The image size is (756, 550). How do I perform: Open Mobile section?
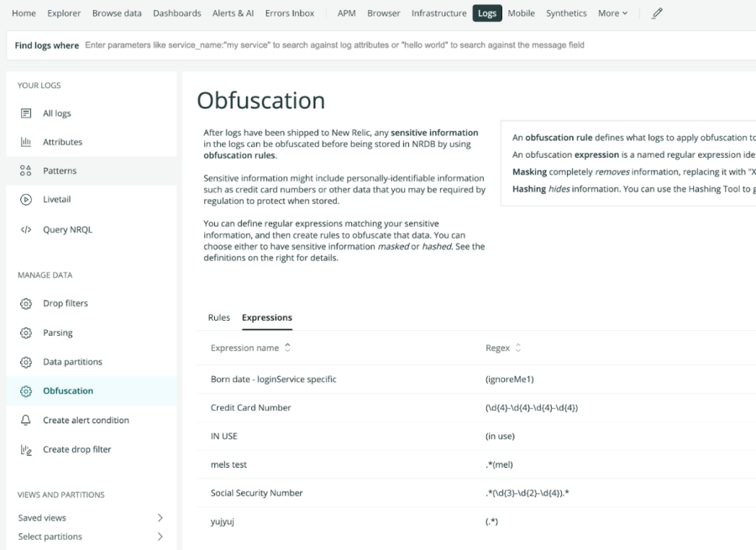coord(521,13)
